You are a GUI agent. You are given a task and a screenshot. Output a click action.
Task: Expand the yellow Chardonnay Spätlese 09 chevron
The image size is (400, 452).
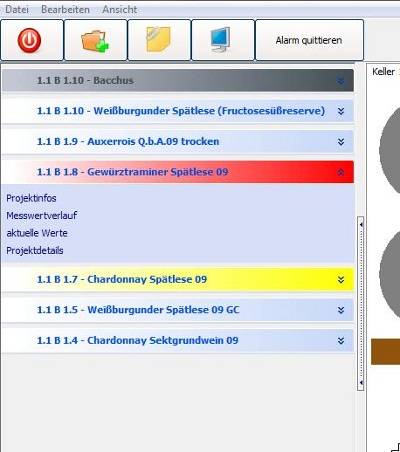341,279
